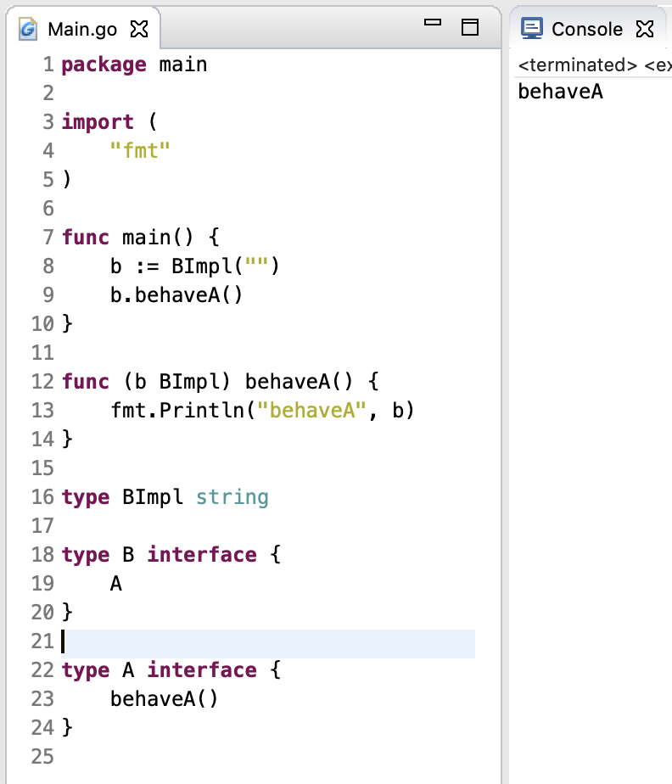Click the "fmt" import string
This screenshot has height=784, width=672.
(141, 151)
